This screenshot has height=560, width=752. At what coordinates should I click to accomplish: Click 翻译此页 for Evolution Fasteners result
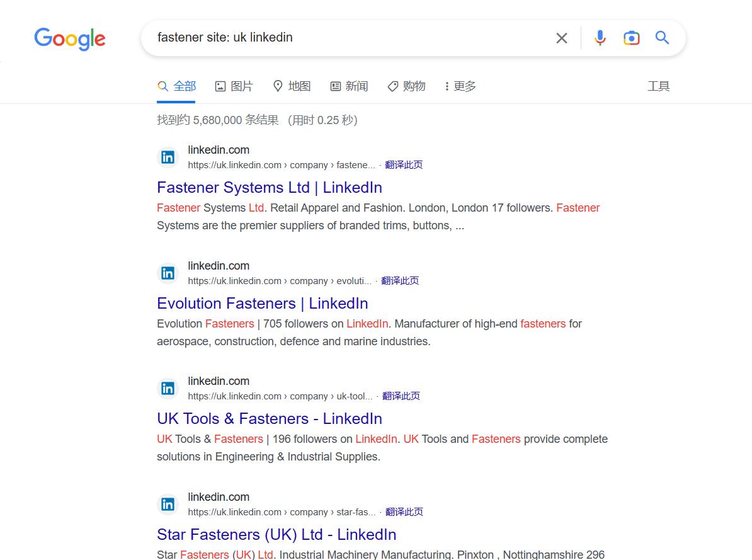click(x=400, y=281)
